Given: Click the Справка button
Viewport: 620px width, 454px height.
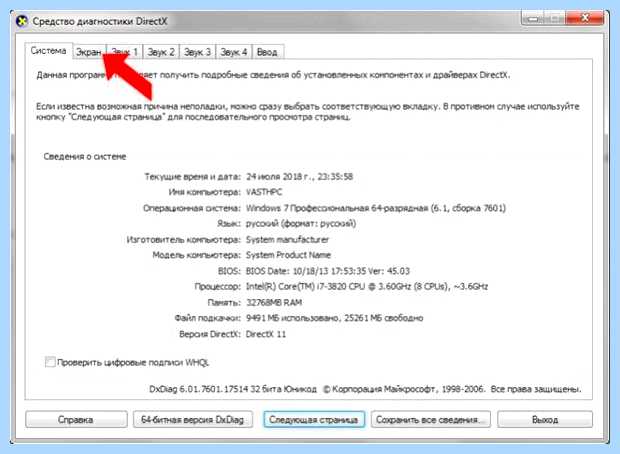Looking at the screenshot, I should [x=76, y=419].
